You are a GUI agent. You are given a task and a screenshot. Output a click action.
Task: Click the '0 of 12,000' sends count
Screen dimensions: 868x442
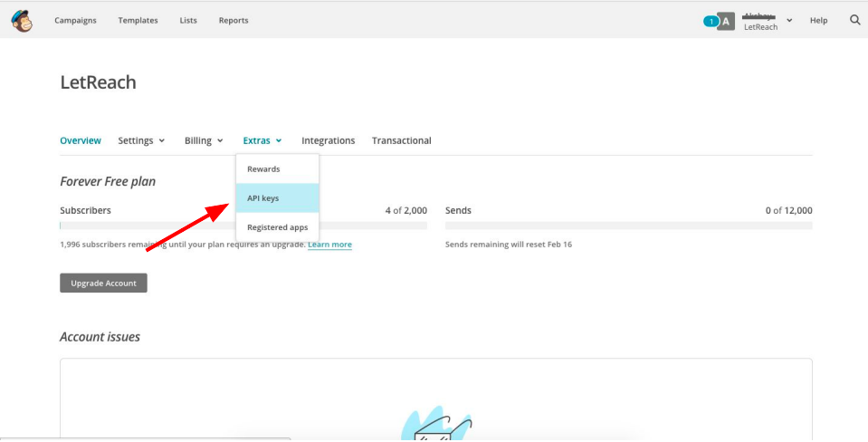[x=789, y=210]
